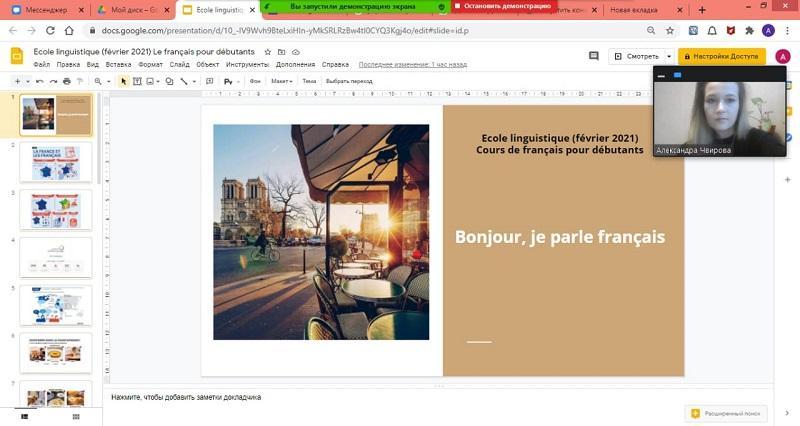Click the Настройки Доступа share button
This screenshot has height=426, width=800.
click(x=721, y=56)
